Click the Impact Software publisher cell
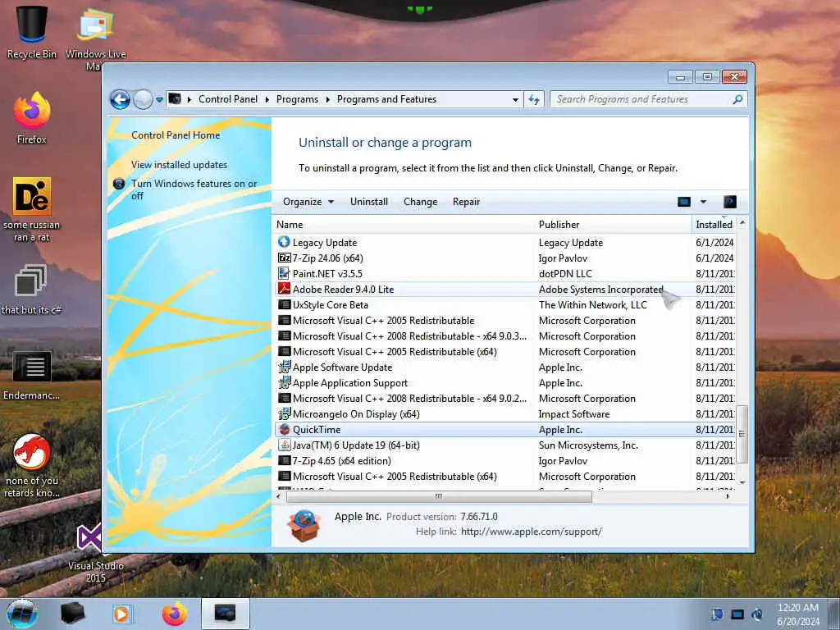The height and width of the screenshot is (630, 840). pyautogui.click(x=573, y=414)
